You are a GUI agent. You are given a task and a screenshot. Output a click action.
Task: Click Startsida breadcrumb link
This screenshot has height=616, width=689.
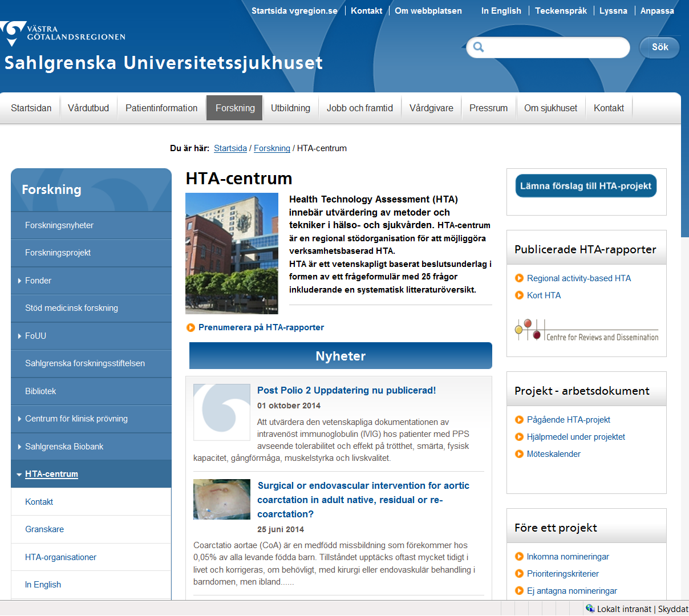click(230, 148)
